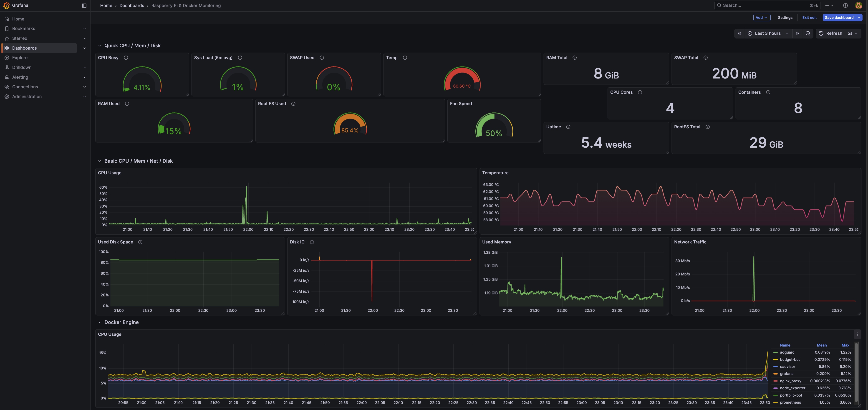Toggle the adguard series in legend
This screenshot has height=410, width=868.
(x=787, y=352)
